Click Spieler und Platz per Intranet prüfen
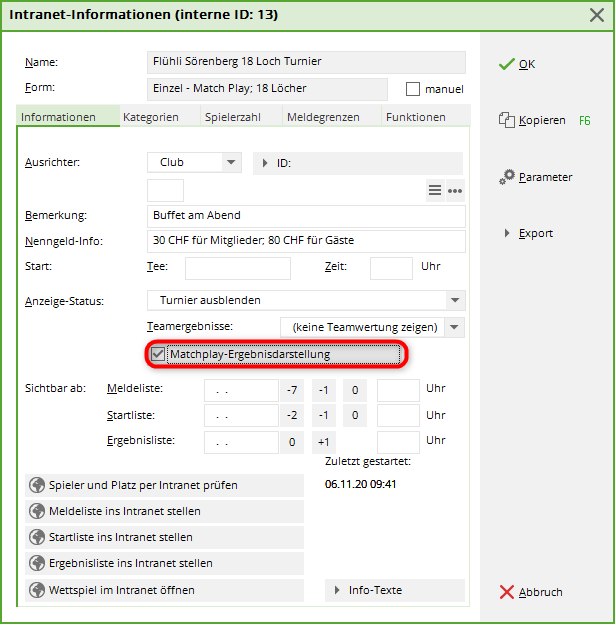The width and height of the screenshot is (615, 624). 163,485
